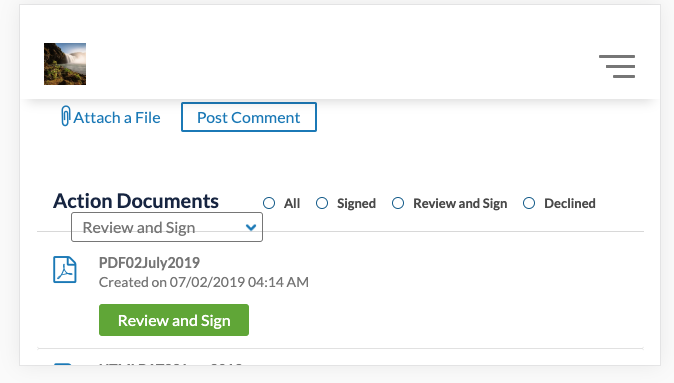Click the Post Comment button

point(249,117)
